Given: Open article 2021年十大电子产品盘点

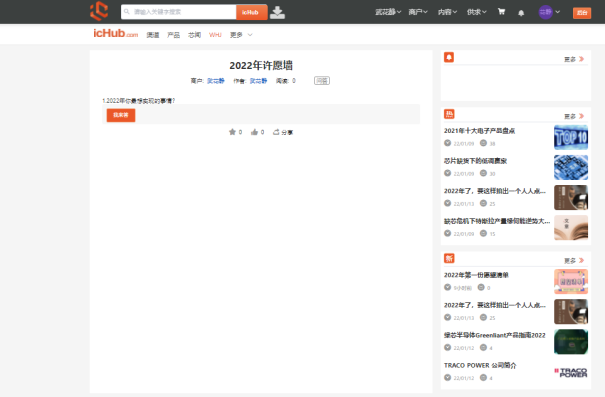Looking at the screenshot, I should click(479, 131).
